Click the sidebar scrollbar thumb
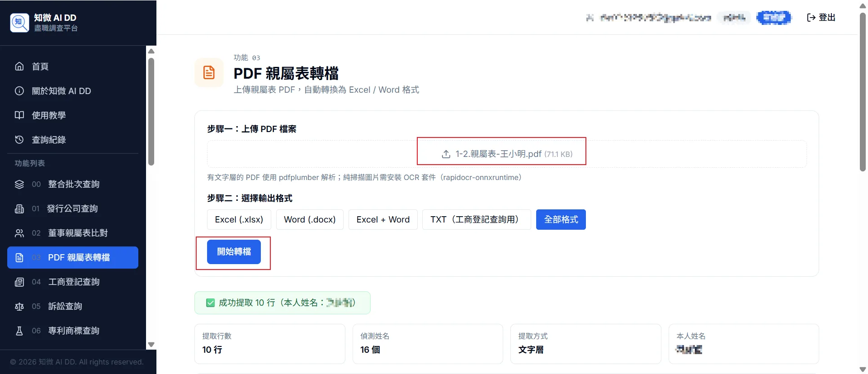The width and height of the screenshot is (868, 374). click(x=151, y=111)
